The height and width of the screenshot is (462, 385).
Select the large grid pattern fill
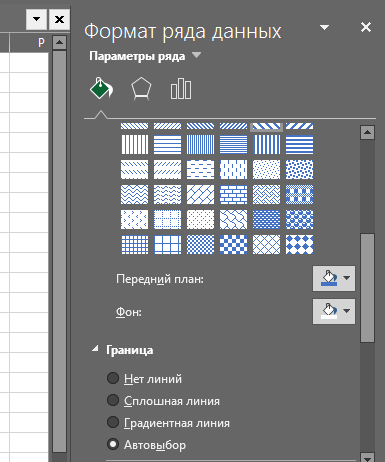(168, 245)
